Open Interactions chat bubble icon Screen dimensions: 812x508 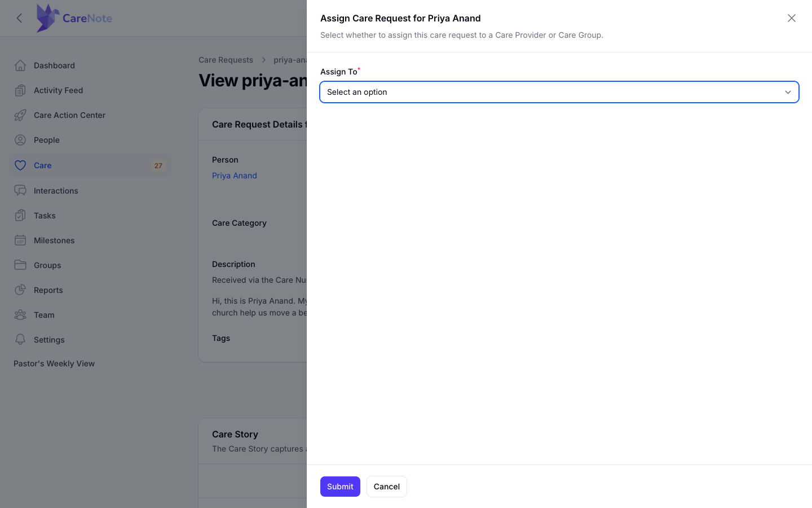click(20, 191)
